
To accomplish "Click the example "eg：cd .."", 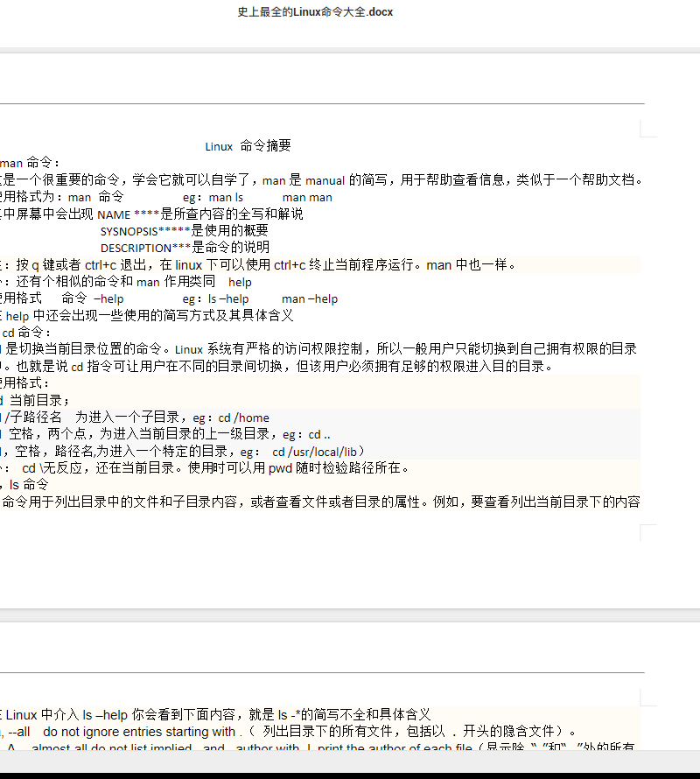I will coord(306,435).
